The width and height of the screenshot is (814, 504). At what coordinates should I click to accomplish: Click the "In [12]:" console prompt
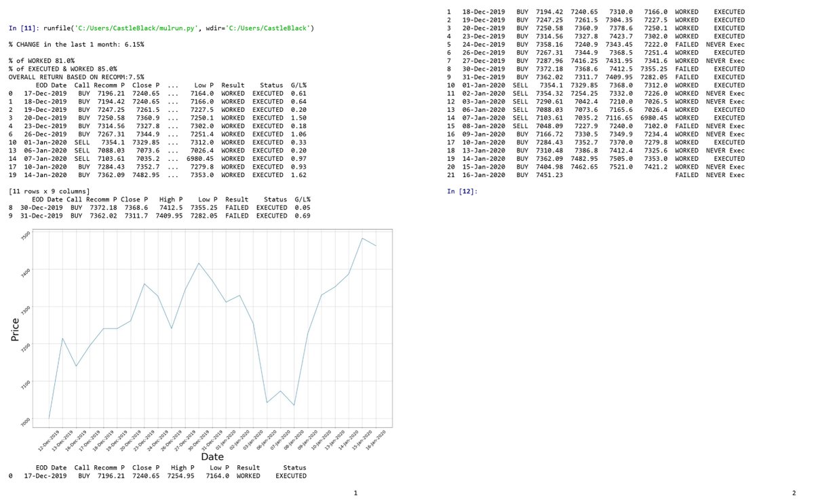(x=463, y=191)
